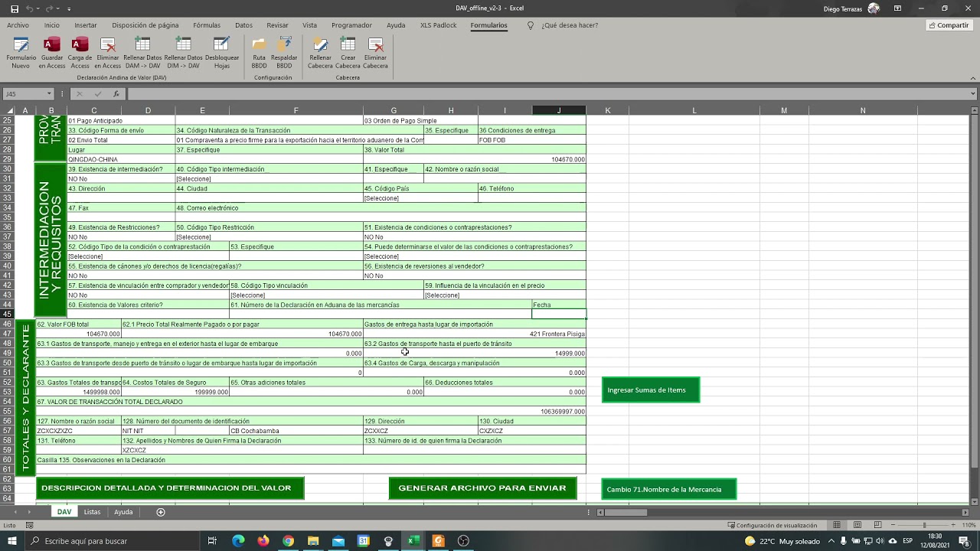This screenshot has height=551, width=980.
Task: Select the cell showing CB Cochabamba
Action: pyautogui.click(x=296, y=430)
